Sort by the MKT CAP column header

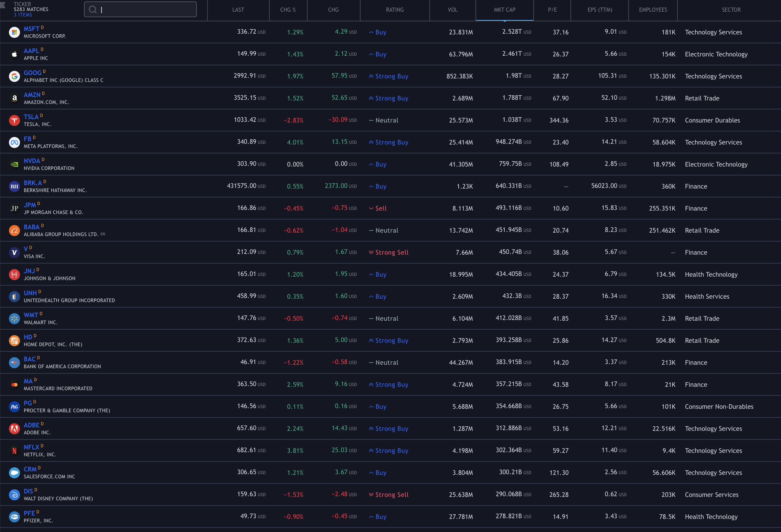tap(504, 10)
